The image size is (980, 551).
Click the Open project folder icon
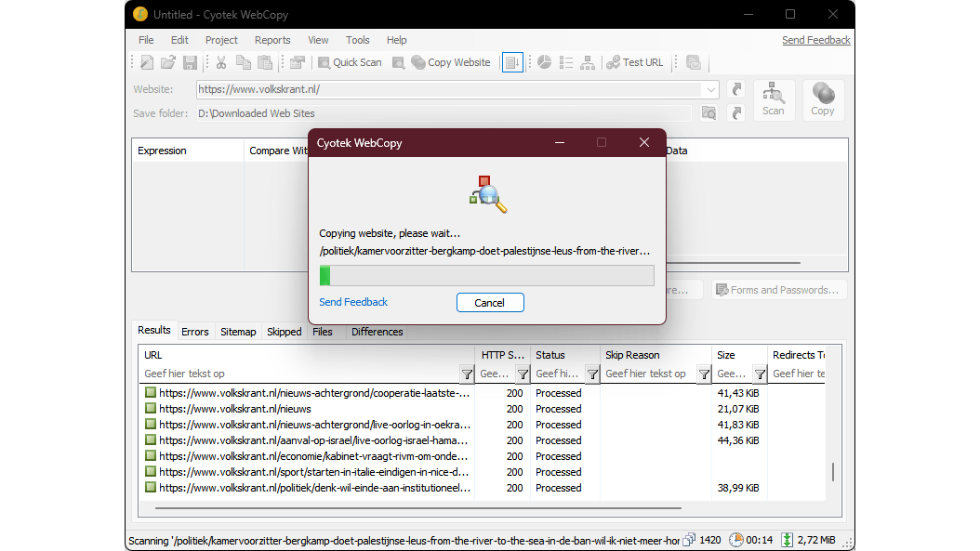tap(168, 62)
